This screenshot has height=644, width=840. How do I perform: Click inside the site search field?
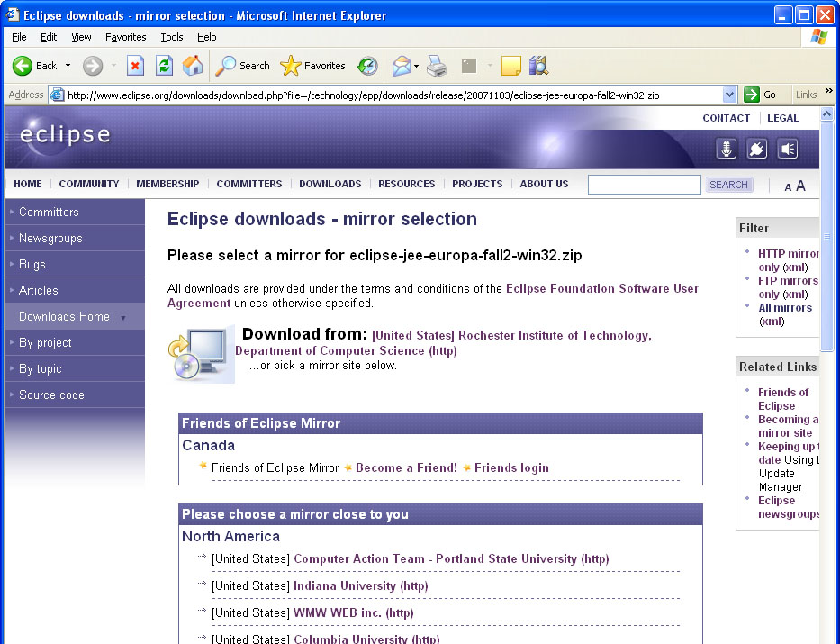(x=643, y=184)
